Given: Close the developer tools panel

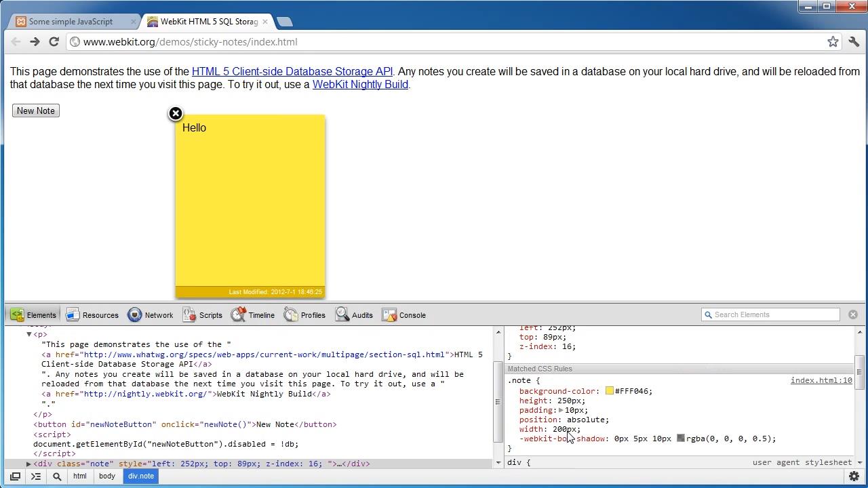Looking at the screenshot, I should 853,314.
